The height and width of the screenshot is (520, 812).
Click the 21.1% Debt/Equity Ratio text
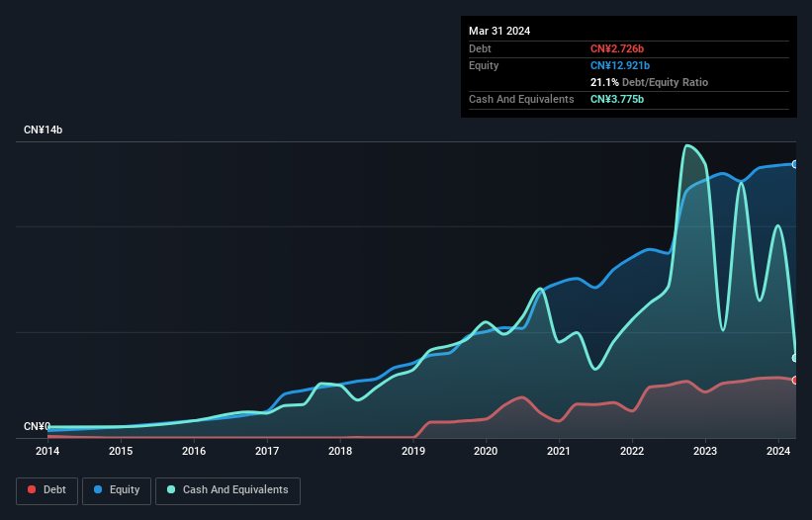click(x=649, y=82)
